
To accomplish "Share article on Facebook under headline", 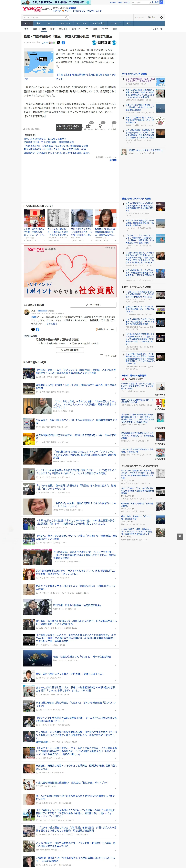I will 63,43.
